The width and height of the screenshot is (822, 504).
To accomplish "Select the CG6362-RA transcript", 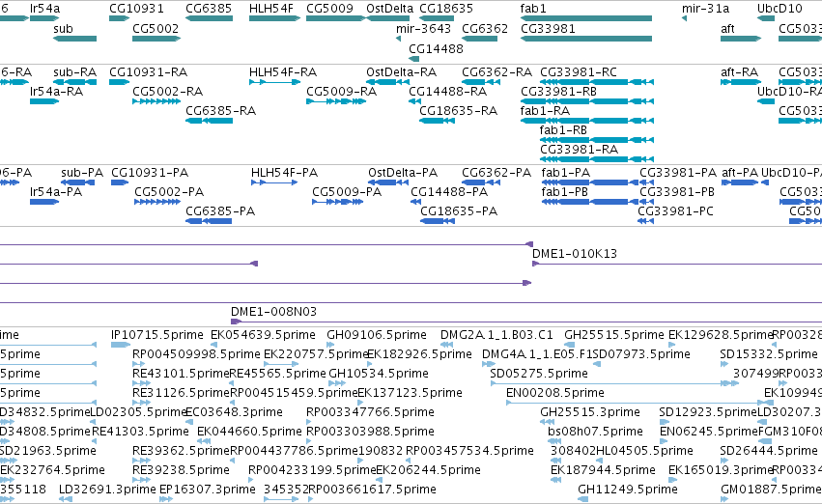I will tap(481, 82).
